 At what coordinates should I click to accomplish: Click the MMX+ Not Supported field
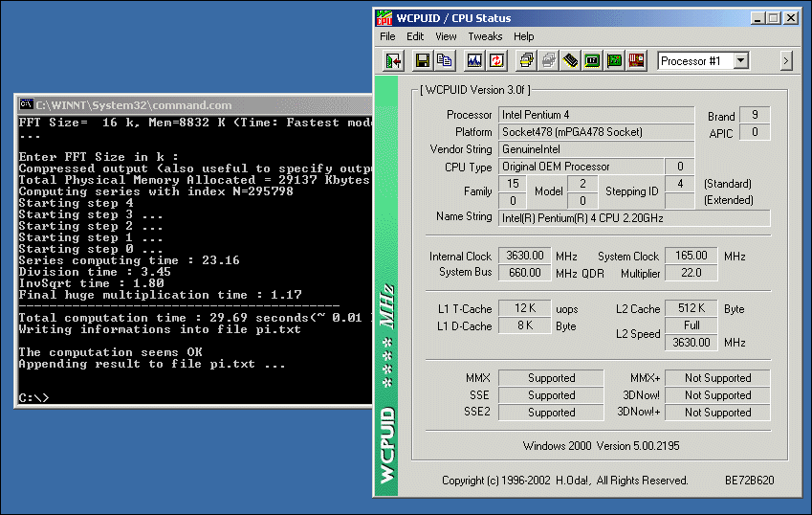[717, 378]
